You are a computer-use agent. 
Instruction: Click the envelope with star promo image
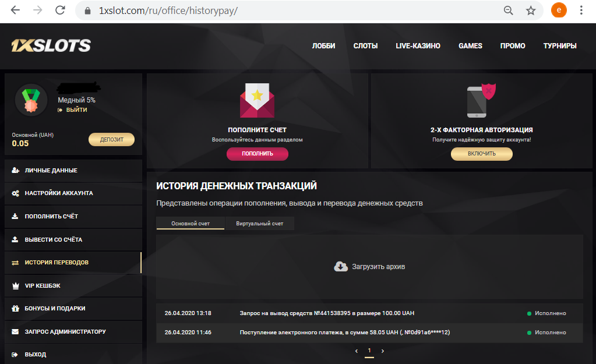tap(258, 100)
